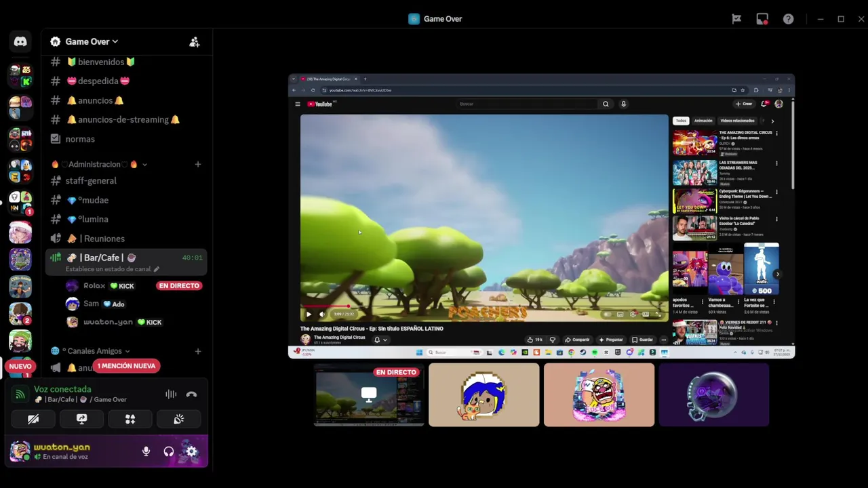Open the inbox screen icon in title bar
868x488 pixels.
[x=762, y=19]
